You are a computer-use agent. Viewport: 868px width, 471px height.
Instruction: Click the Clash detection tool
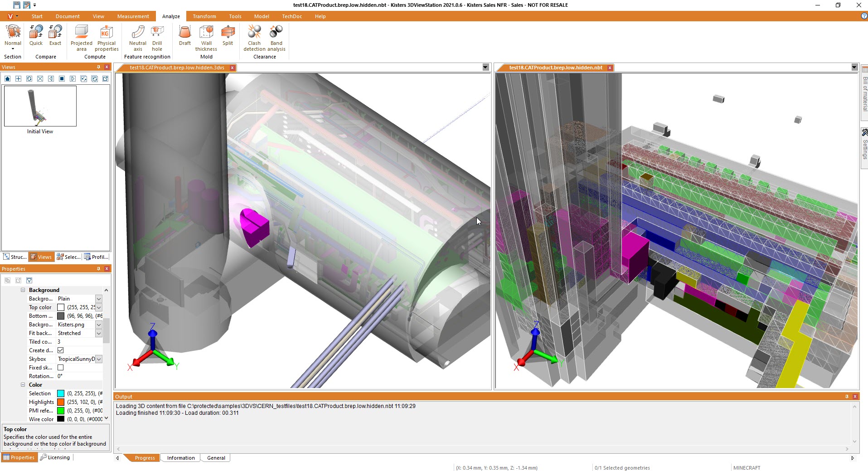(x=254, y=38)
